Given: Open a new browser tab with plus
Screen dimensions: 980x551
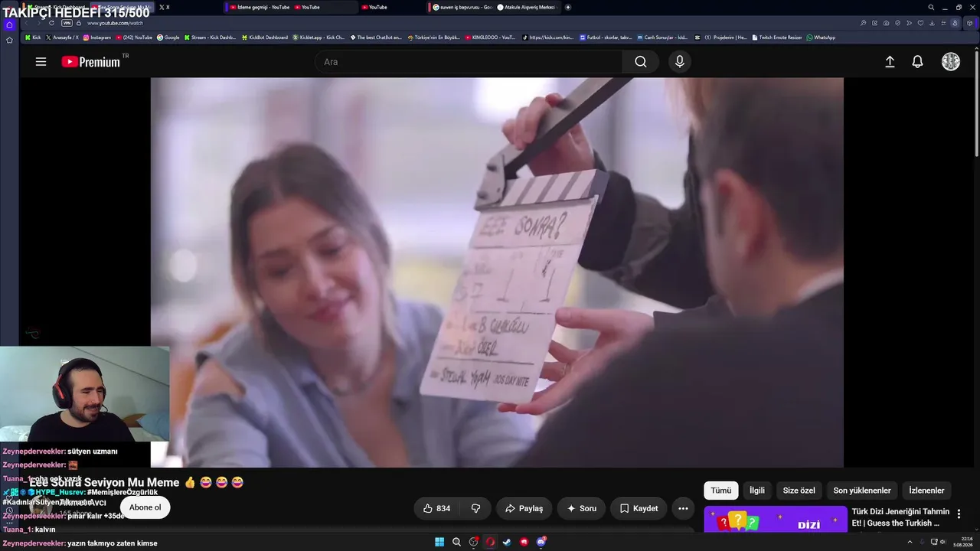Looking at the screenshot, I should 567,7.
